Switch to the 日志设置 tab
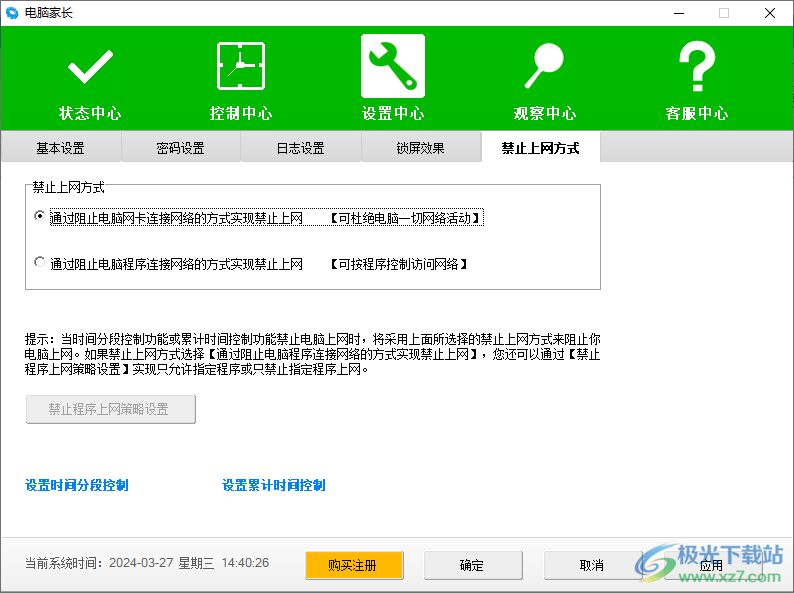This screenshot has height=593, width=794. pos(301,148)
